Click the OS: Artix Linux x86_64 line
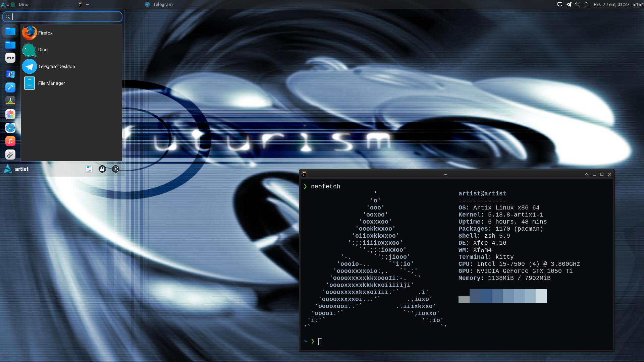Image resolution: width=644 pixels, height=362 pixels. [x=499, y=207]
